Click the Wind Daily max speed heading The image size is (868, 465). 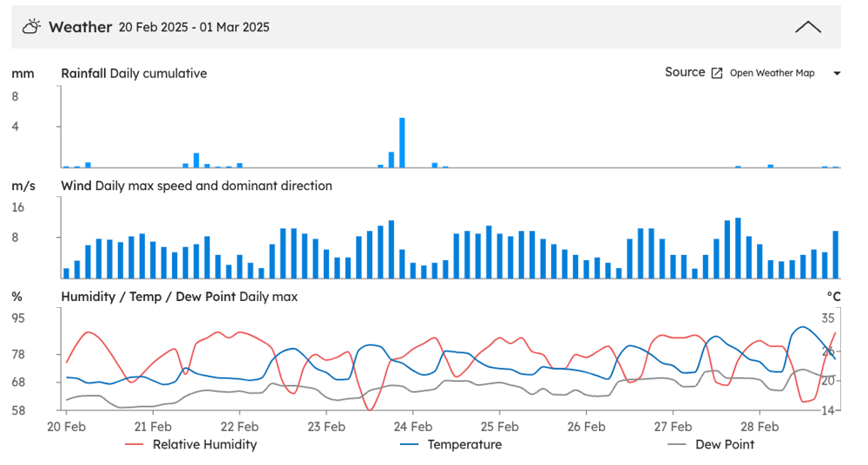click(196, 186)
